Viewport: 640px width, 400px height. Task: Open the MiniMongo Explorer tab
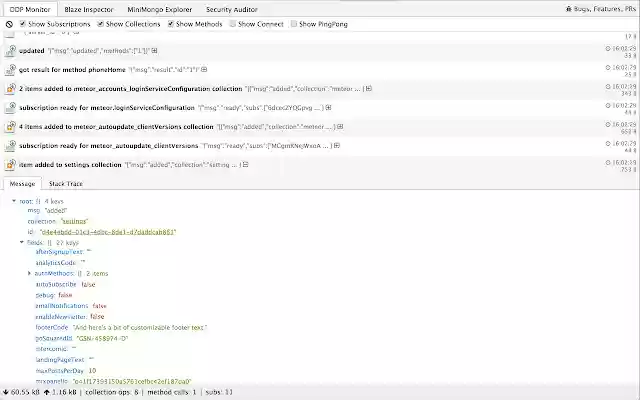click(x=160, y=9)
